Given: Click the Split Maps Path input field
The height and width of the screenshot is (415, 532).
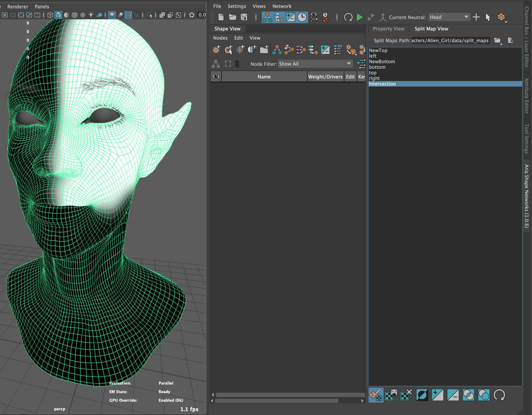Looking at the screenshot, I should click(450, 40).
